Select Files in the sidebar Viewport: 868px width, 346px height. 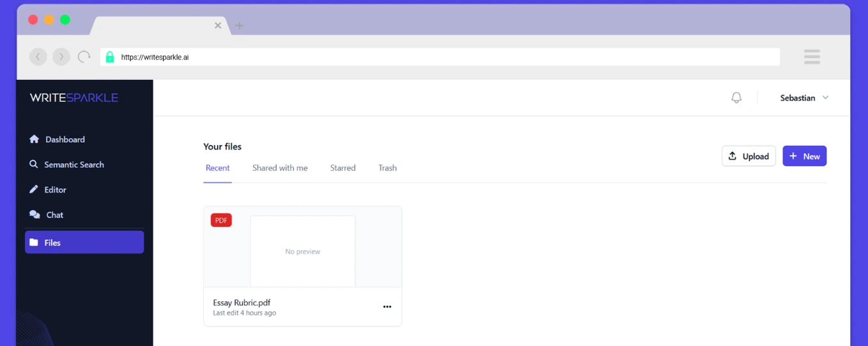coord(84,243)
